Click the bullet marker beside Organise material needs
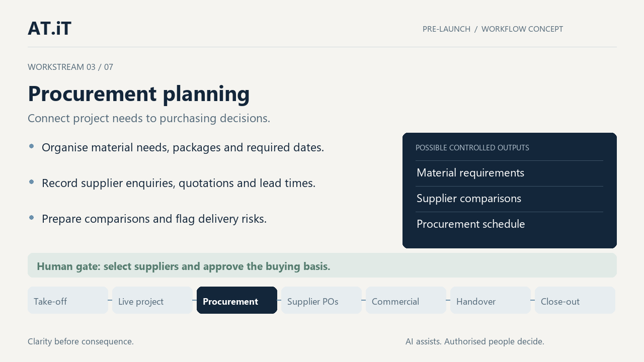The width and height of the screenshot is (644, 362). tap(32, 146)
